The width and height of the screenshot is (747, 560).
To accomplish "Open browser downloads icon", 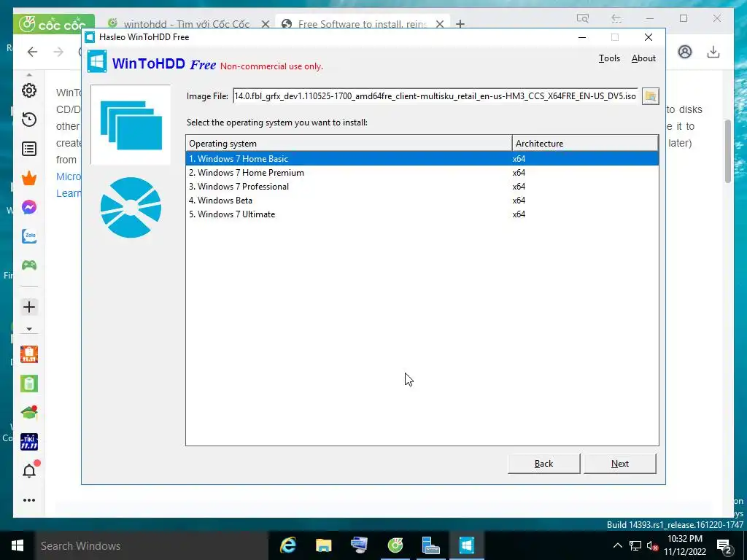I will point(713,52).
